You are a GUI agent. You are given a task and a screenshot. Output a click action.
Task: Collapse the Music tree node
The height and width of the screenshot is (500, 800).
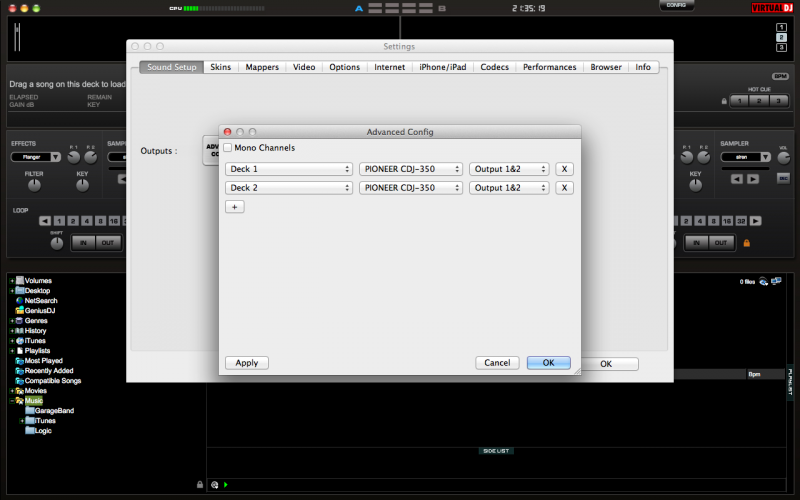(x=12, y=401)
